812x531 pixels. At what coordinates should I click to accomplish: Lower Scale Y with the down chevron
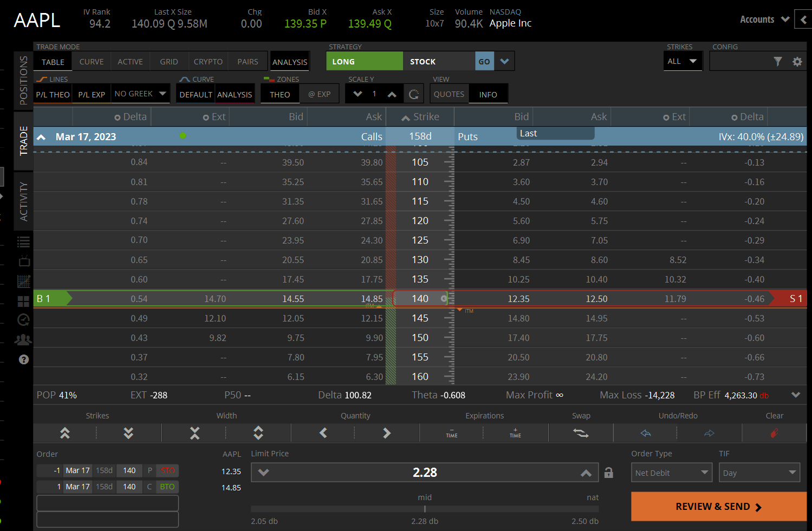click(358, 94)
